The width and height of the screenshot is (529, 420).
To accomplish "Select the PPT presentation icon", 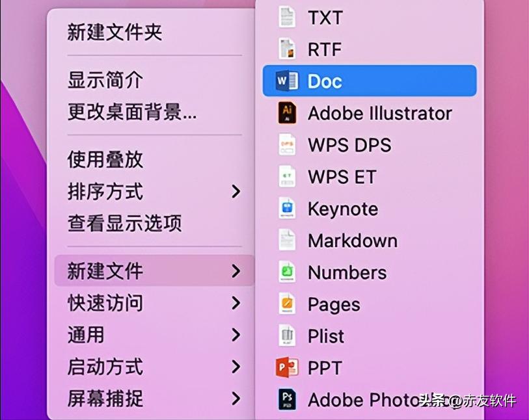I will point(287,367).
